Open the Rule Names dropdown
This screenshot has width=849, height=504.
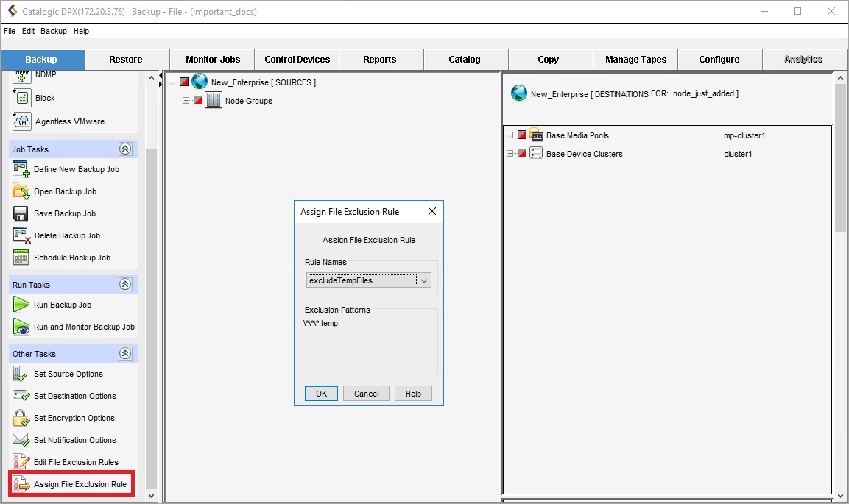[x=423, y=280]
